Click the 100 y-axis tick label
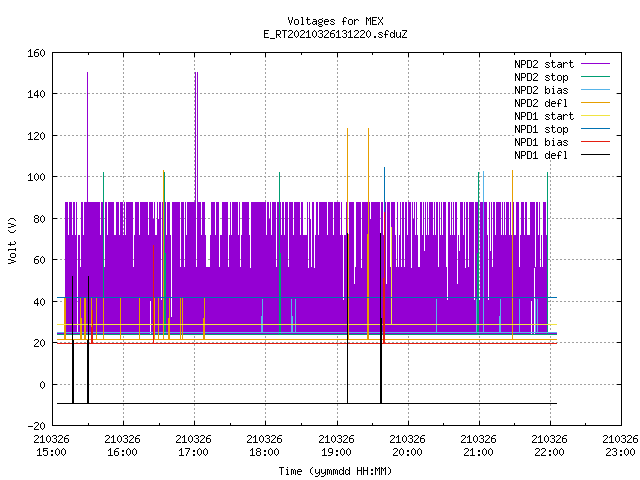 pyautogui.click(x=36, y=178)
